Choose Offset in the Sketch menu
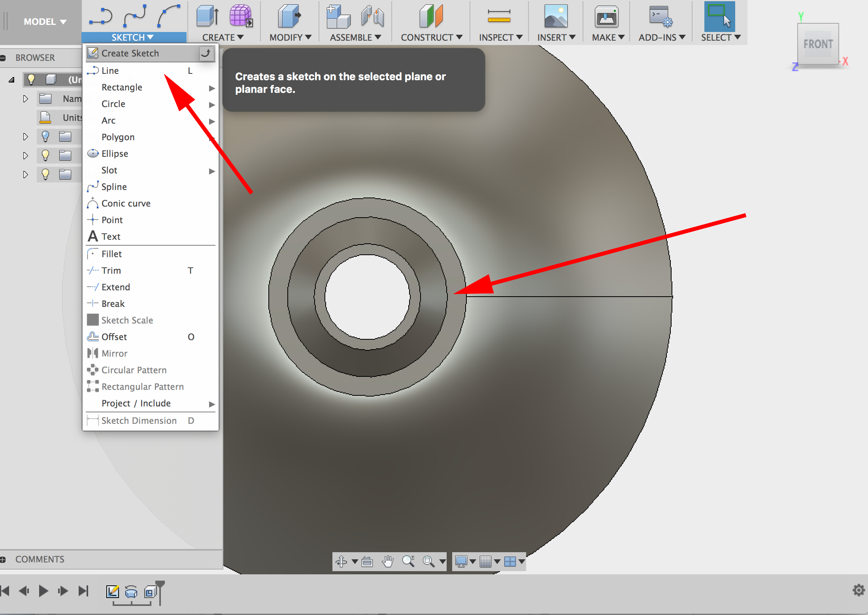This screenshot has height=615, width=868. pos(151,337)
